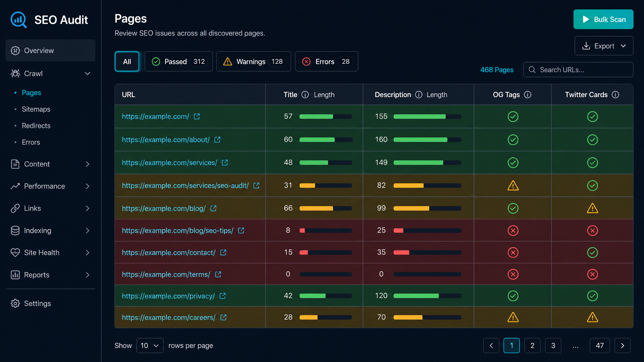Click the red OG Tags error icon for terms

513,274
